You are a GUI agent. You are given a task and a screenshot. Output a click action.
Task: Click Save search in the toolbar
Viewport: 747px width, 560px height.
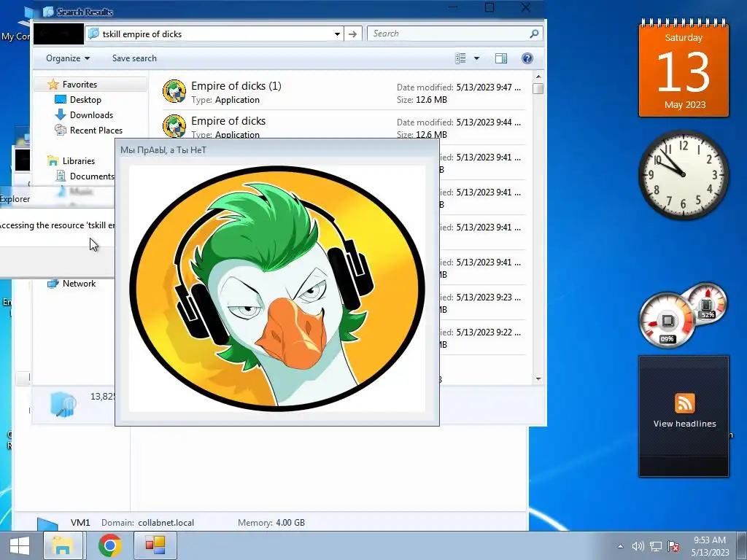click(134, 58)
